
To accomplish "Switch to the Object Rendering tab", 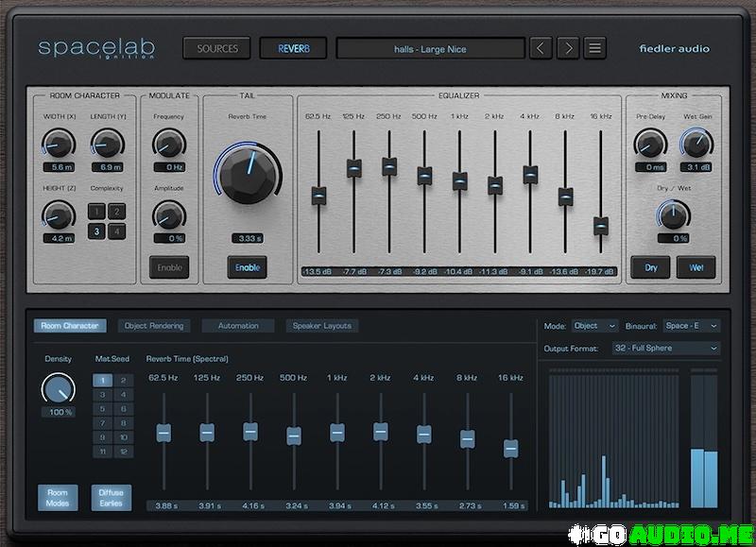I will click(155, 326).
